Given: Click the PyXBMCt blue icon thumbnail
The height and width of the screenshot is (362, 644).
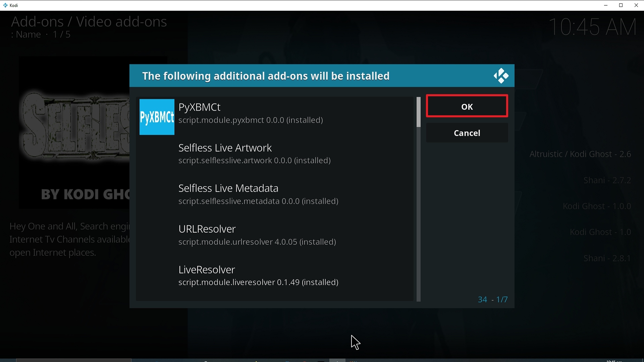Looking at the screenshot, I should pyautogui.click(x=157, y=117).
